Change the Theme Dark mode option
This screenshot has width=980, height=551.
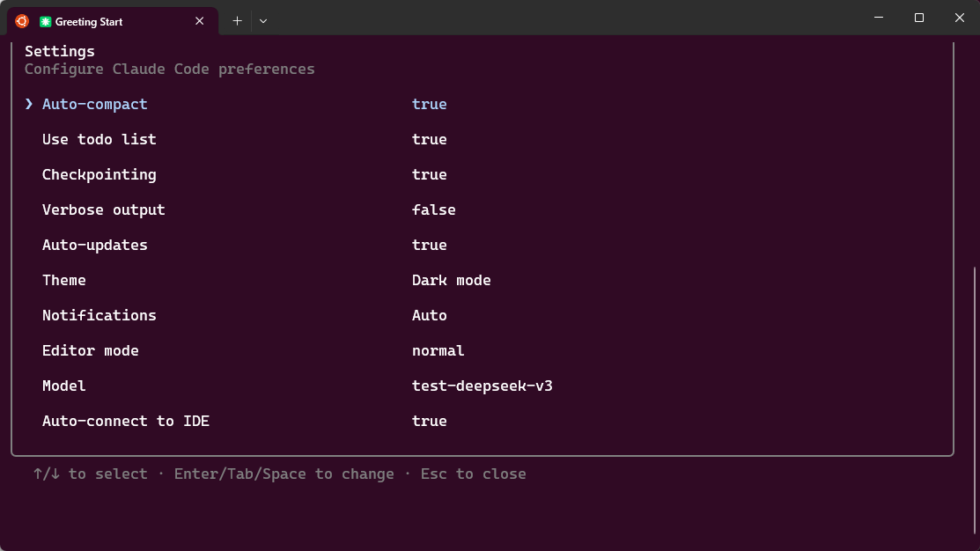pyautogui.click(x=451, y=280)
